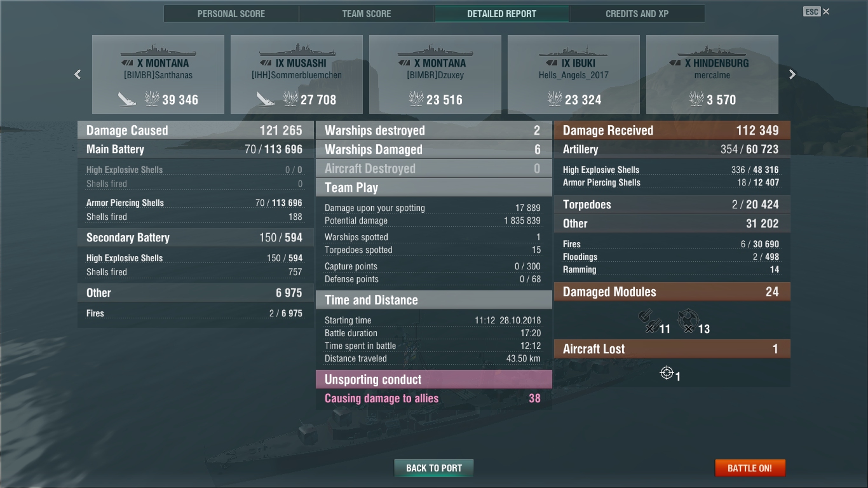The height and width of the screenshot is (488, 868).
Task: Click the damage explosion icon on Dzuxey card
Action: coord(416,99)
